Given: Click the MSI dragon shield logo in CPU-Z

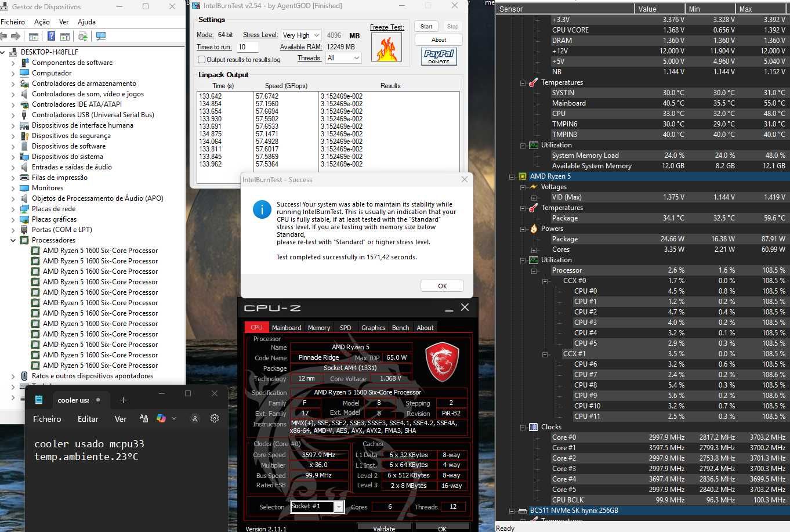Looking at the screenshot, I should (442, 362).
